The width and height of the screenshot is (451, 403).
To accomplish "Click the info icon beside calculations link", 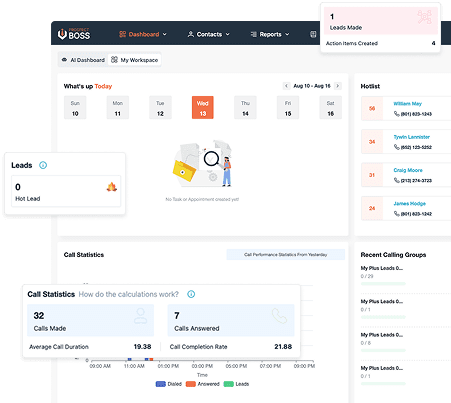I will 191,294.
